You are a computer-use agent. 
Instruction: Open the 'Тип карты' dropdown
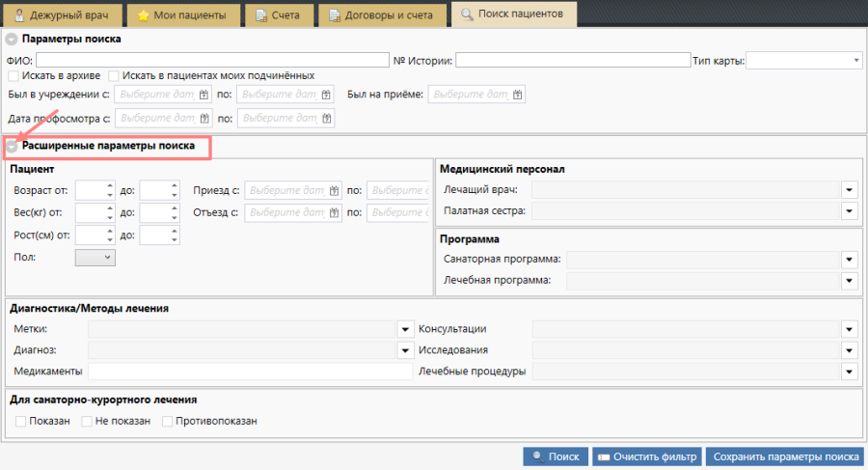point(855,61)
